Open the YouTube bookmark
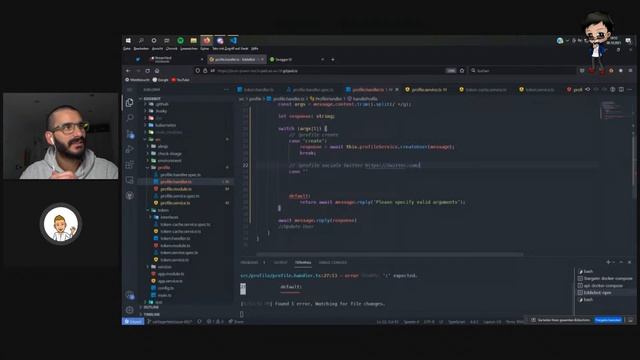This screenshot has width=640, height=360. point(180,80)
